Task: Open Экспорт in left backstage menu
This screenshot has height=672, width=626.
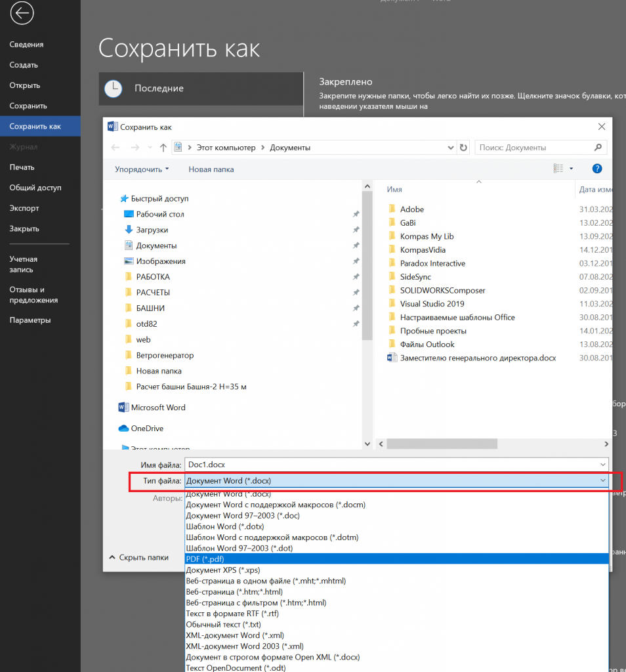Action: coord(24,208)
